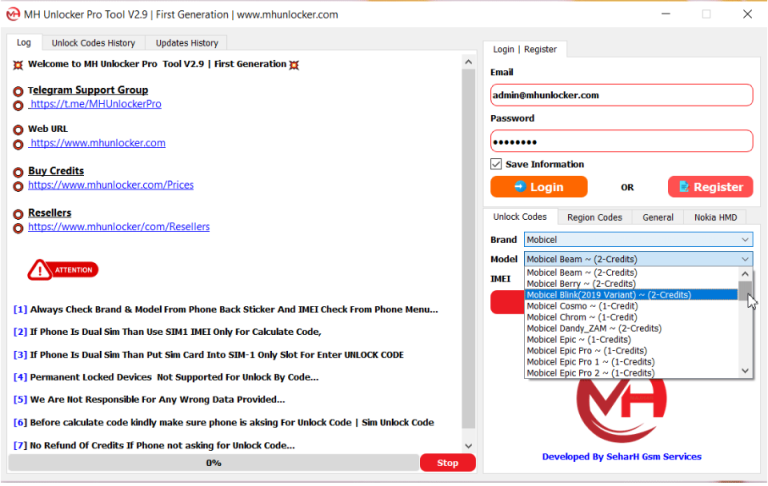Image resolution: width=768 pixels, height=486 pixels.
Task: Open the Updates History tab
Action: tap(187, 43)
